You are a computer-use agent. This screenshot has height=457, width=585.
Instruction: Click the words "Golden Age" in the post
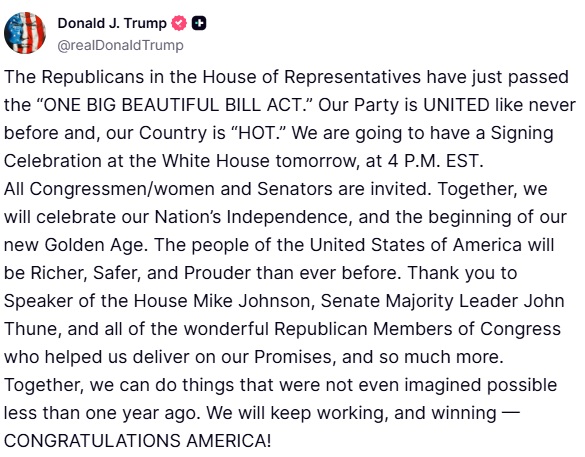click(94, 245)
